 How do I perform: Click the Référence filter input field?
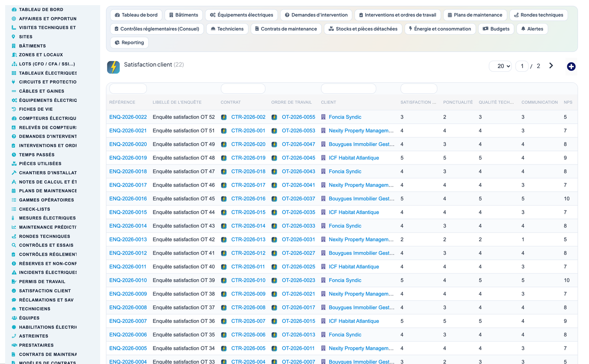point(128,88)
